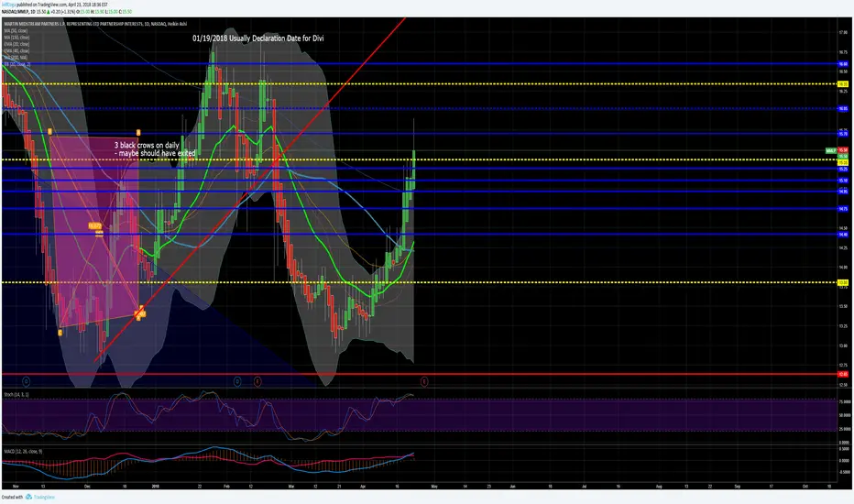Click the red 15.50 last-price label
854x504 pixels.
click(843, 150)
